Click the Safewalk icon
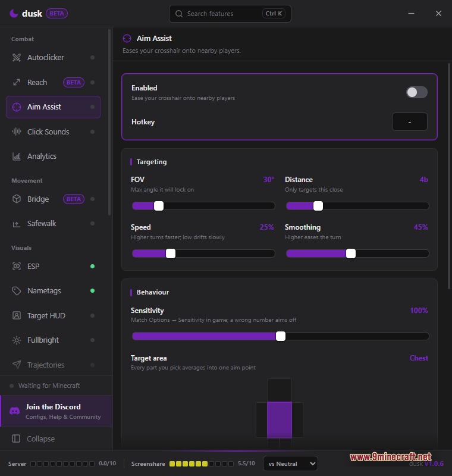 [17, 224]
